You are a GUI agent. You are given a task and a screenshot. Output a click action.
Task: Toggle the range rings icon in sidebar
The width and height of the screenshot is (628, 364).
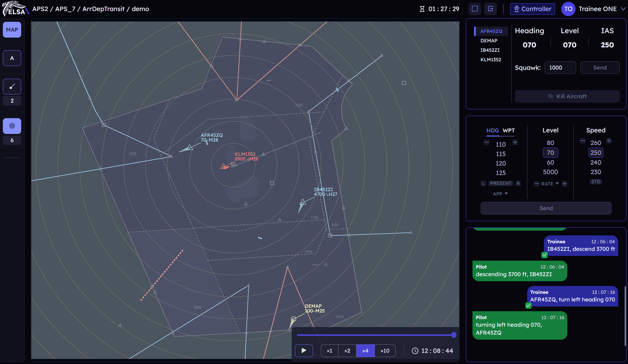click(12, 126)
